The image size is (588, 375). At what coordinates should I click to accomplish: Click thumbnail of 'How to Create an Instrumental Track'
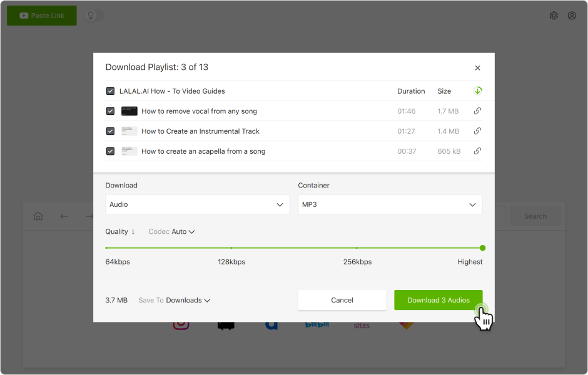129,131
